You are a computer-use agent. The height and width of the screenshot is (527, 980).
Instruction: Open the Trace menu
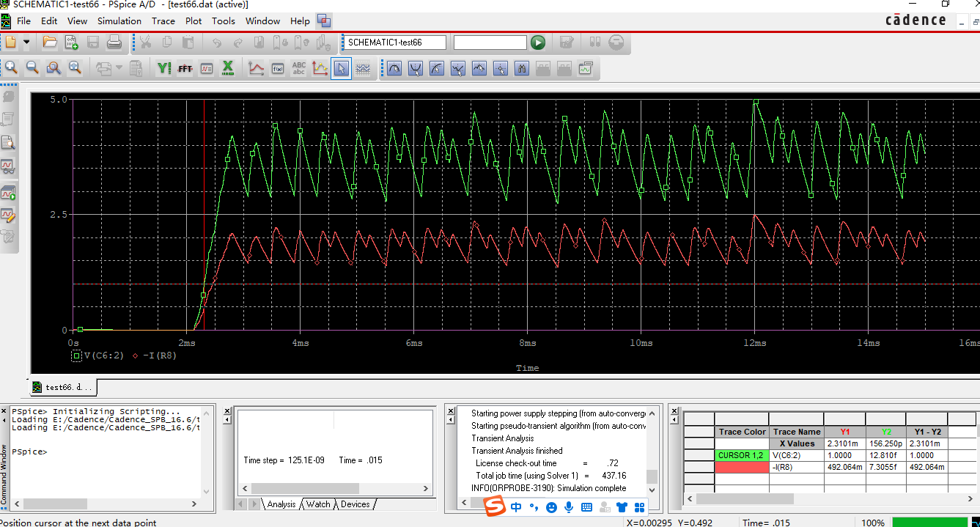[163, 21]
